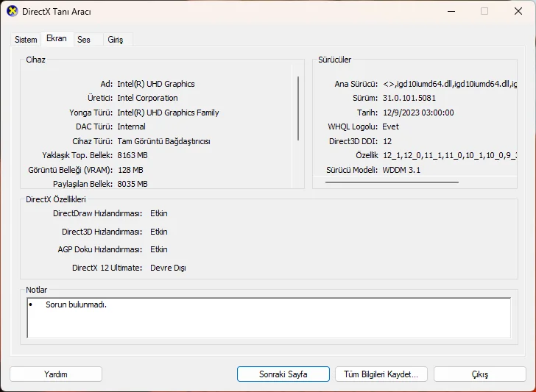This screenshot has width=536, height=392.
Task: Click the DirectDraw Hızlandırması Etkin value
Action: 159,213
